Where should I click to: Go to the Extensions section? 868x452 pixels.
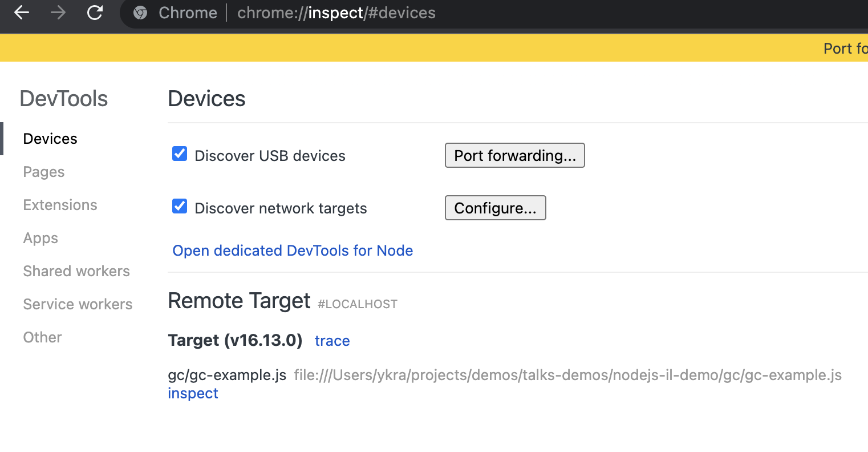point(60,205)
